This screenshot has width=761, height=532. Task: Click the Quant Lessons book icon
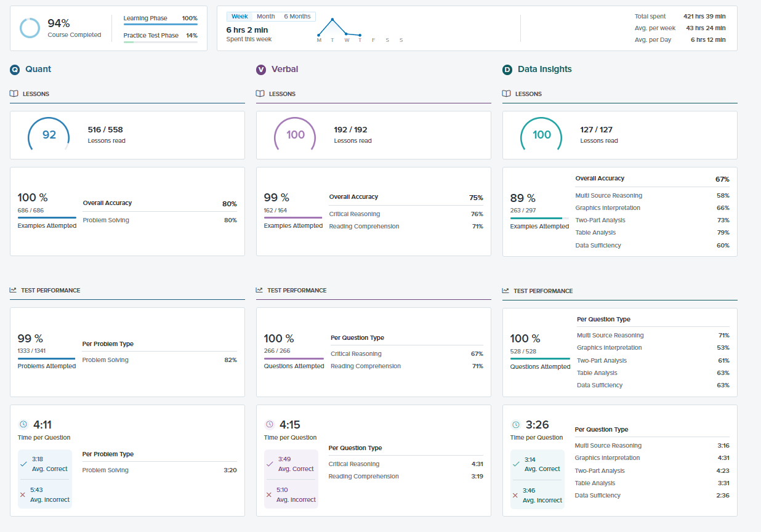tap(14, 94)
